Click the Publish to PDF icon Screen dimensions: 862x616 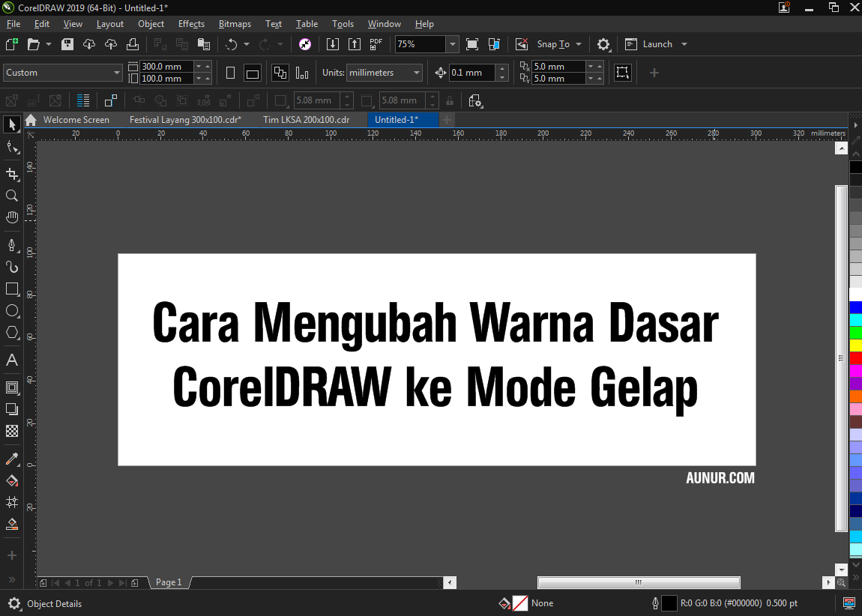[x=375, y=43]
